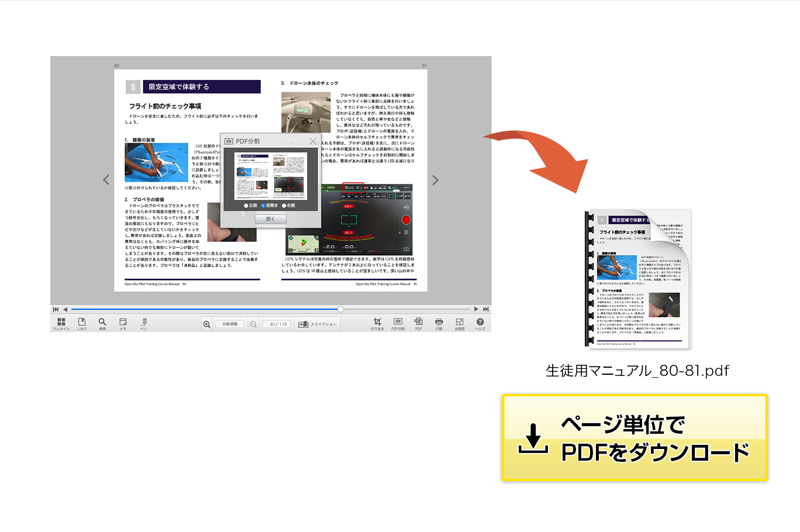Viewport: 800px width, 532px height.
Task: Start the スライドショー (slideshow)
Action: tap(318, 323)
